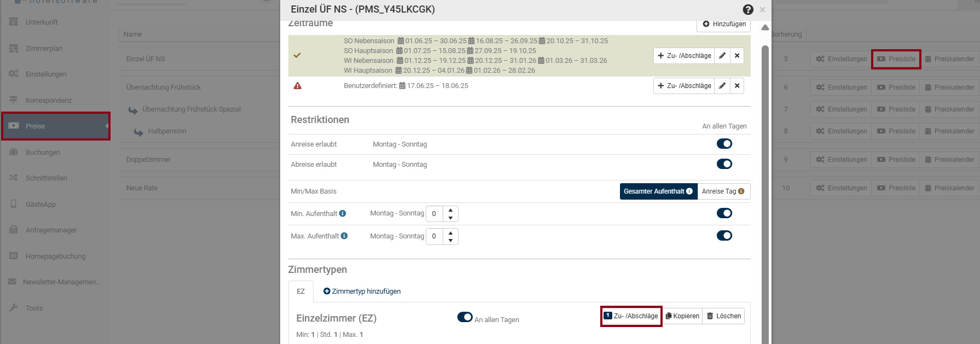Increase Min. Aufenthalt value with up arrow
Image resolution: width=980 pixels, height=344 pixels.
(x=450, y=210)
